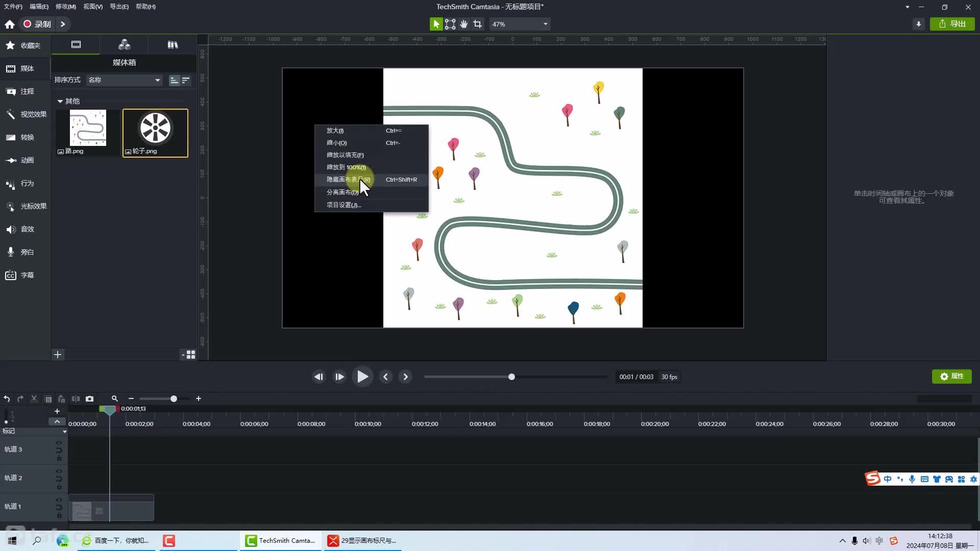The image size is (980, 551).
Task: Open the 旁白 voice narration panel
Action: pos(25,252)
